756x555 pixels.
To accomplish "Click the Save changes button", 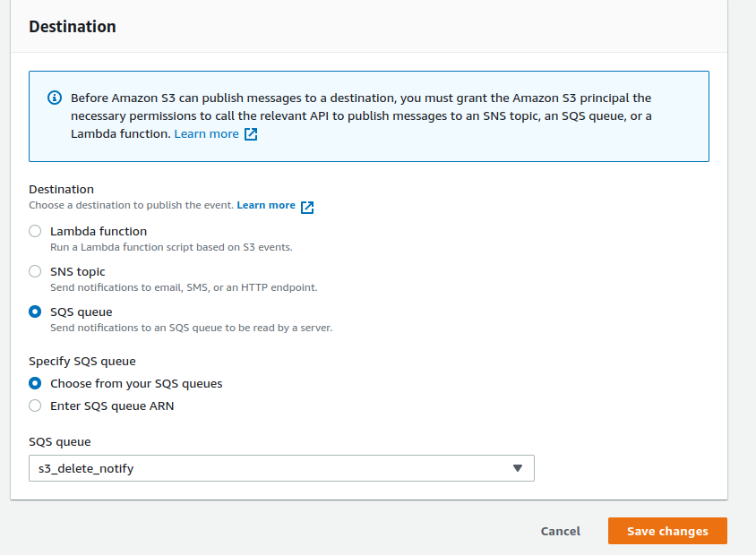I will [666, 531].
